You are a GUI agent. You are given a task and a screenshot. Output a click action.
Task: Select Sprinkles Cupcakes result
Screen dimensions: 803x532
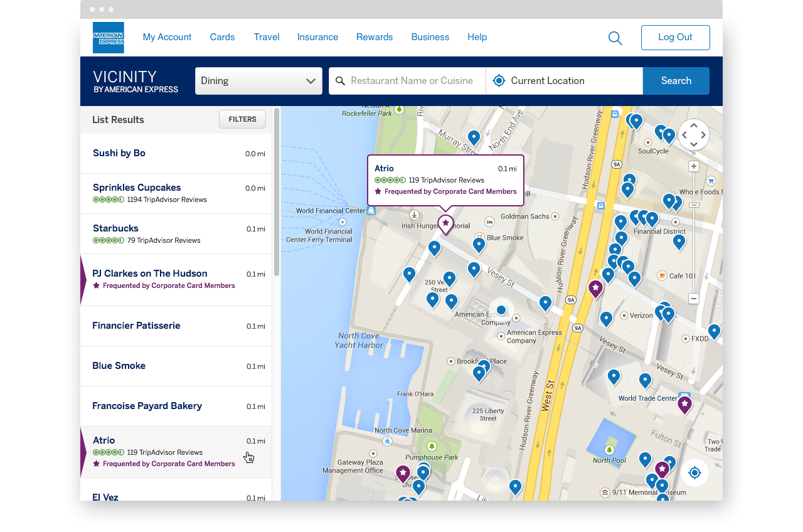point(176,194)
